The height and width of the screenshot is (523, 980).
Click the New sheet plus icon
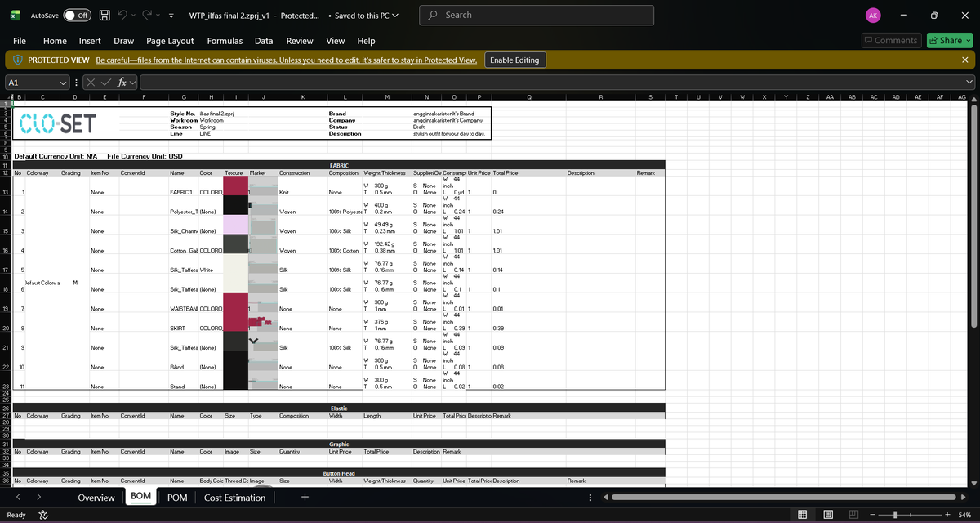[305, 497]
